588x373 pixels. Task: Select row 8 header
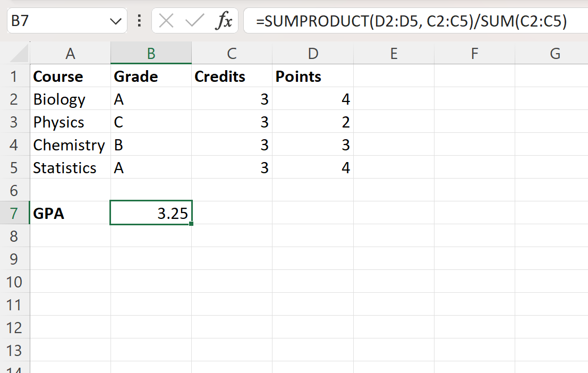tap(14, 236)
